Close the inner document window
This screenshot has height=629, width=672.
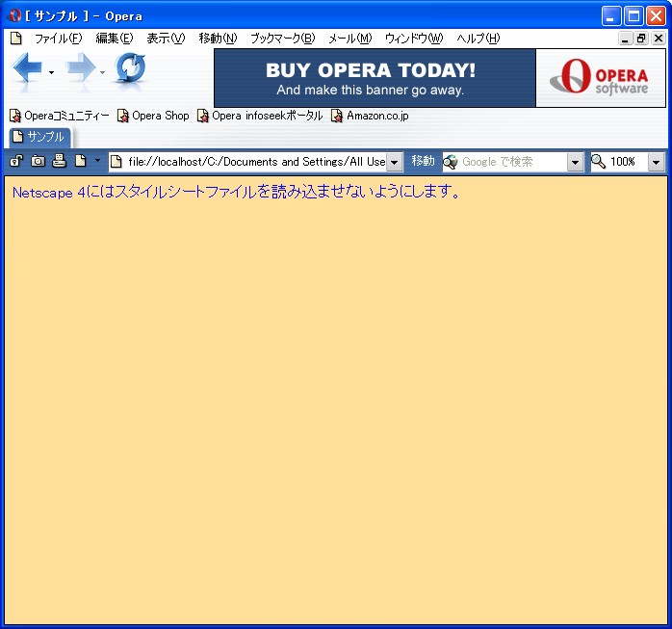[x=659, y=39]
